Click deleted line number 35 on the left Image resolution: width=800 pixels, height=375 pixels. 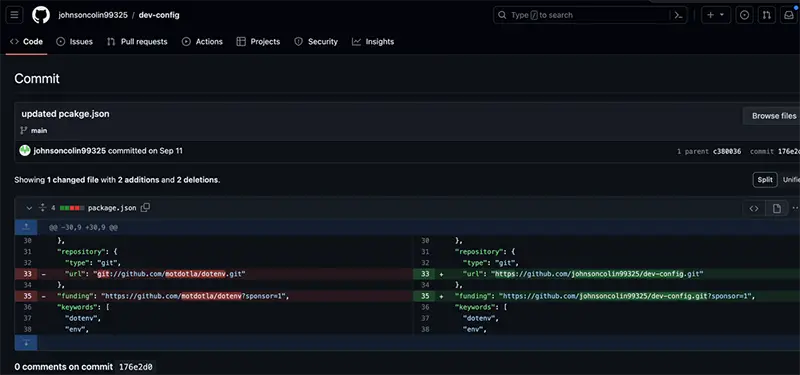(x=27, y=296)
